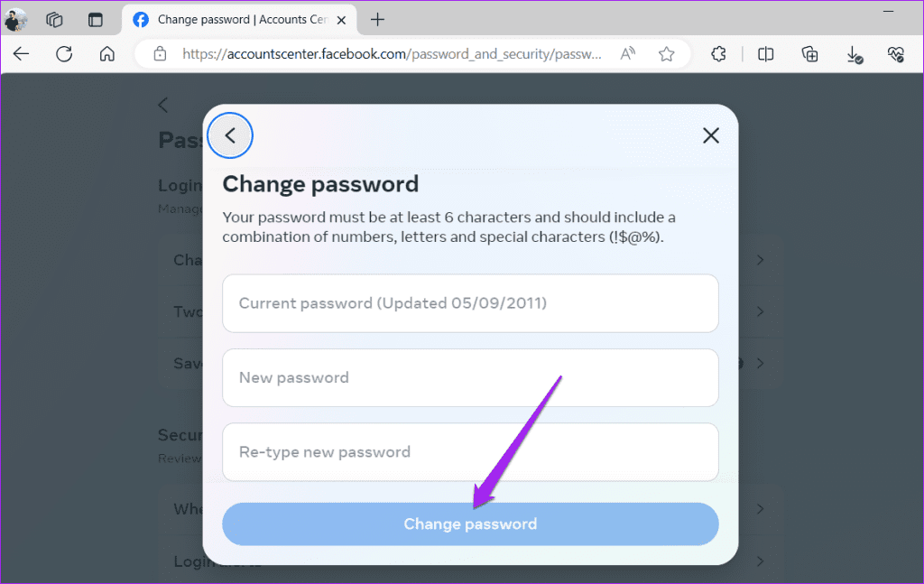The image size is (924, 584).
Task: View your Downloads
Action: pyautogui.click(x=854, y=54)
